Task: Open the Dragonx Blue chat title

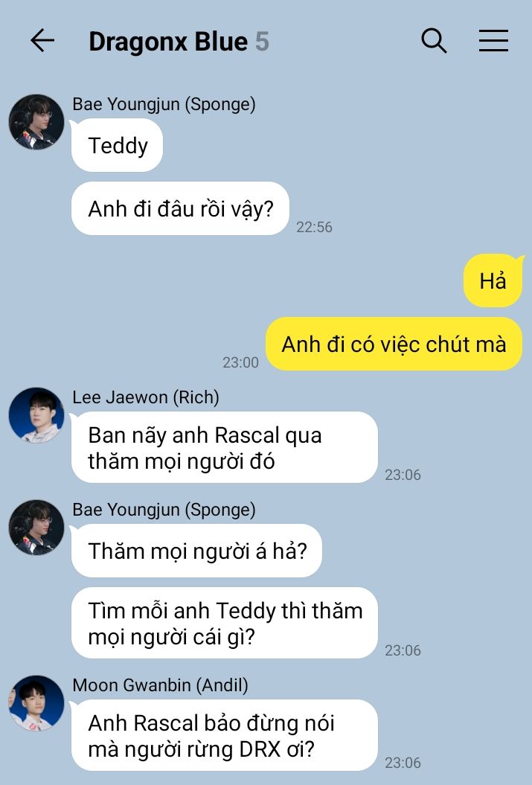Action: pyautogui.click(x=168, y=42)
